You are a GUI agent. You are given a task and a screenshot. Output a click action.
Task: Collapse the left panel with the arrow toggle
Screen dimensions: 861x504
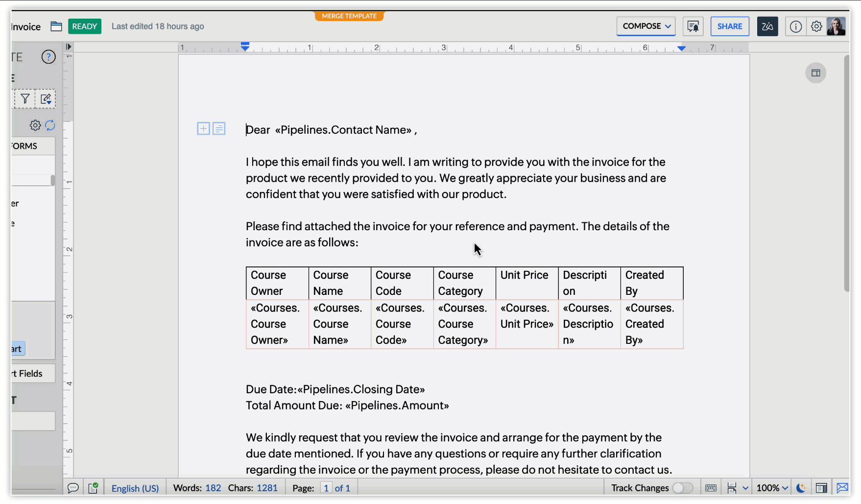pyautogui.click(x=69, y=47)
